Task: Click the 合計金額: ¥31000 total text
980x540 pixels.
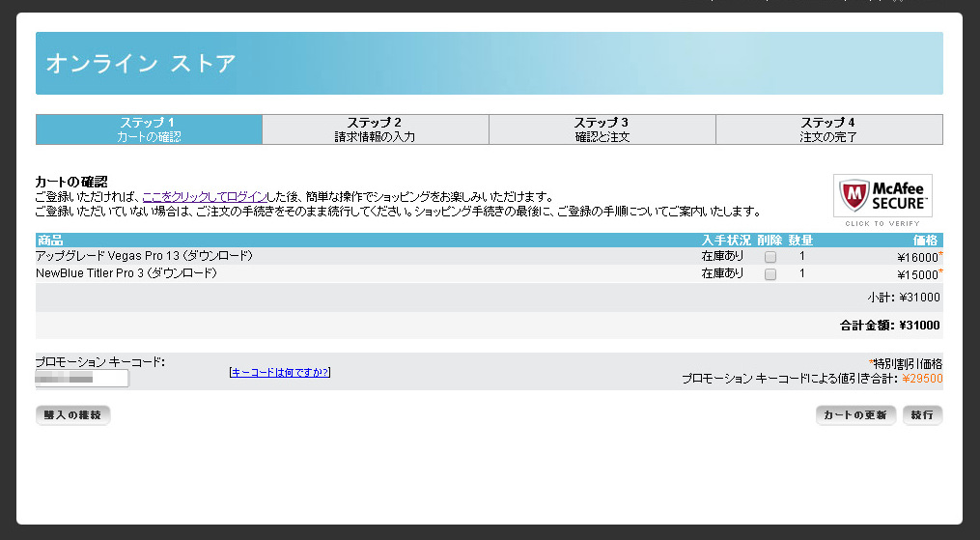Action: (890, 325)
